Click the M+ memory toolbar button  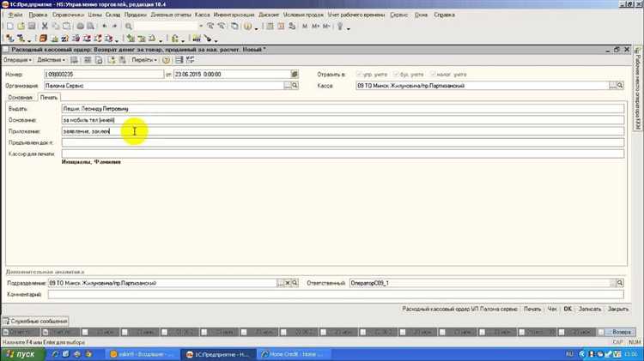(x=315, y=27)
